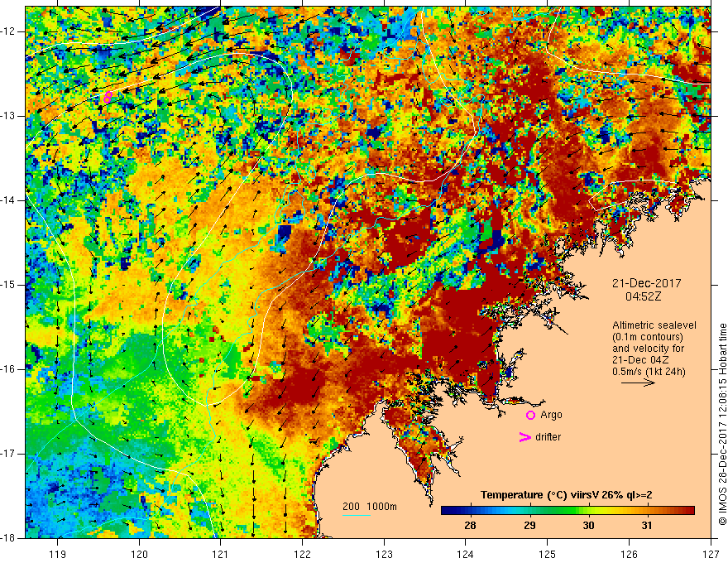Screen dimensions: 728x563
Task: Click the latitude axis label -16
Action: [x=9, y=369]
